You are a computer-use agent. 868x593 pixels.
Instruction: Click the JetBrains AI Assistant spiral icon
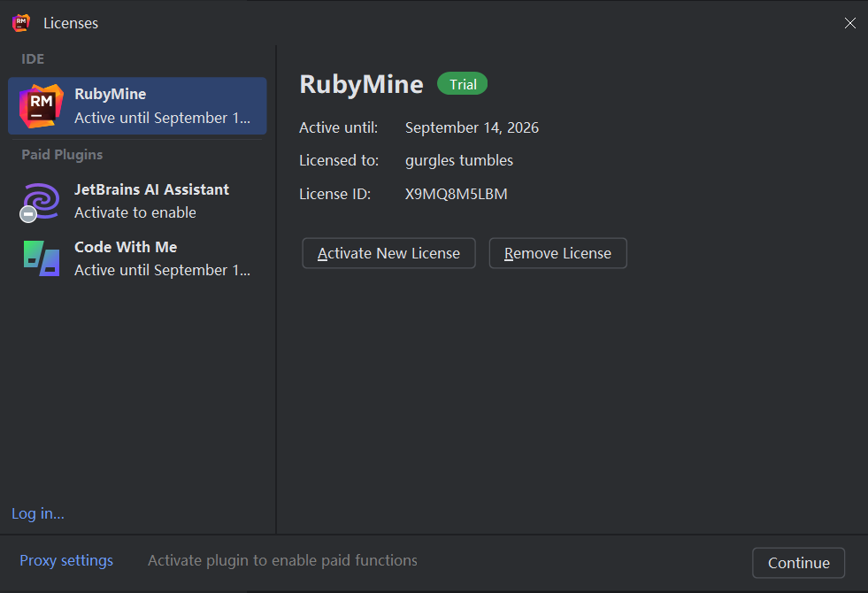click(40, 202)
